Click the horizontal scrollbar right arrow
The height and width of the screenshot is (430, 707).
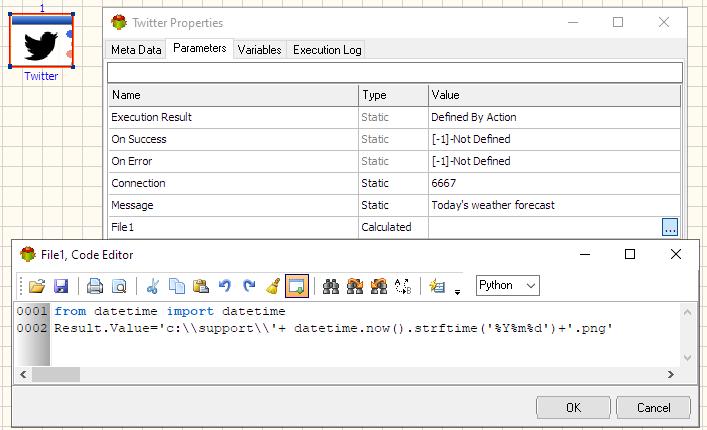point(670,375)
